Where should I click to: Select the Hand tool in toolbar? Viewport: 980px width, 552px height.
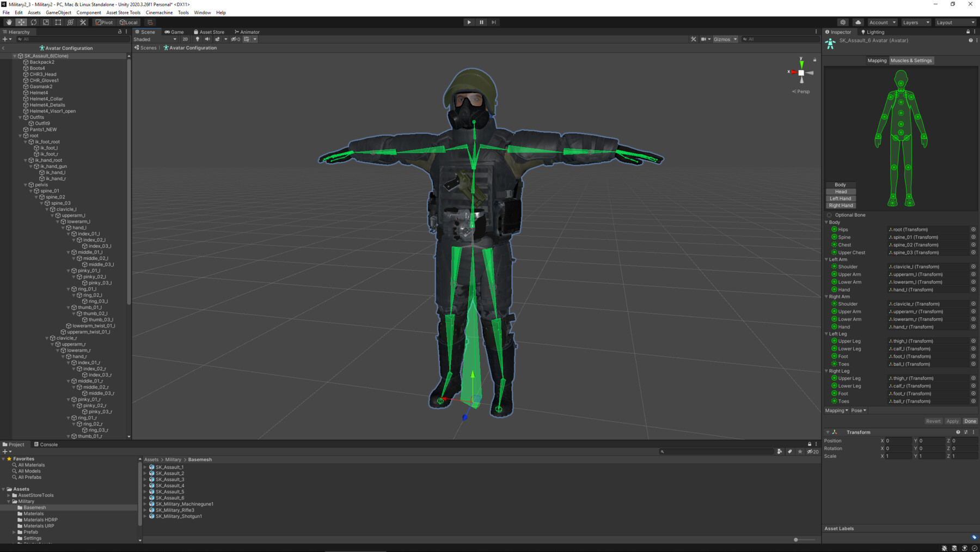[9, 22]
